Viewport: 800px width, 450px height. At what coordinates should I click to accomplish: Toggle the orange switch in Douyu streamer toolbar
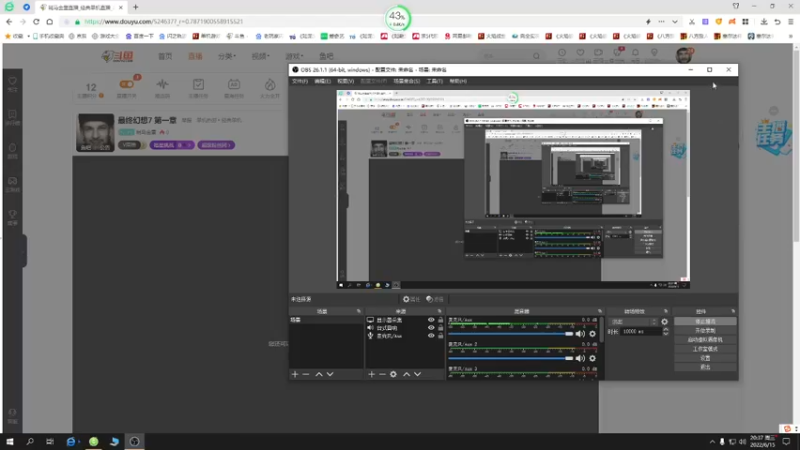[x=127, y=84]
